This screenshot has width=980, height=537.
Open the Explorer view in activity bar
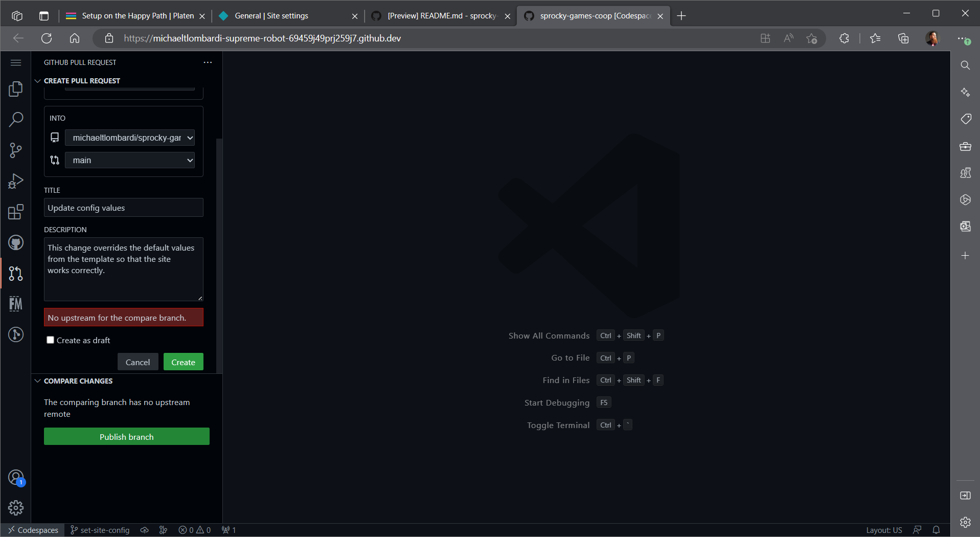[x=16, y=89]
